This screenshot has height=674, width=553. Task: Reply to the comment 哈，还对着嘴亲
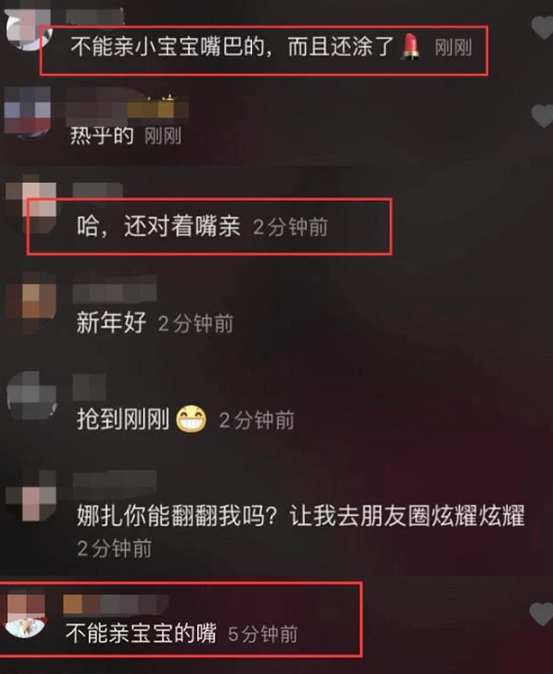pos(159,226)
